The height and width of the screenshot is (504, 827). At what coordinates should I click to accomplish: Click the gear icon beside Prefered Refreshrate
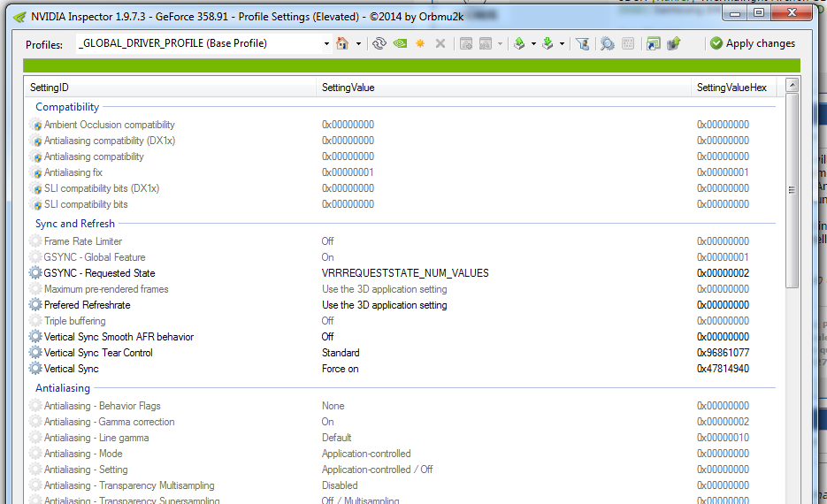(x=35, y=305)
